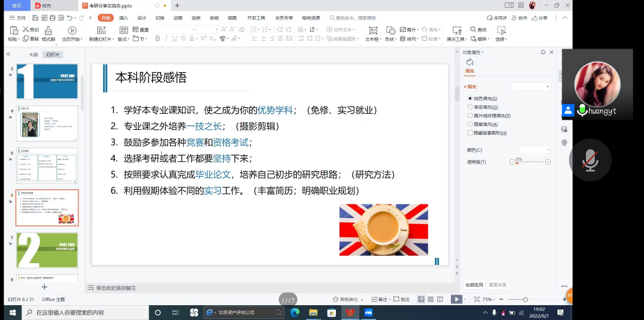
Task: Open the Color (颜色) dropdown in fill panel
Action: [x=534, y=150]
